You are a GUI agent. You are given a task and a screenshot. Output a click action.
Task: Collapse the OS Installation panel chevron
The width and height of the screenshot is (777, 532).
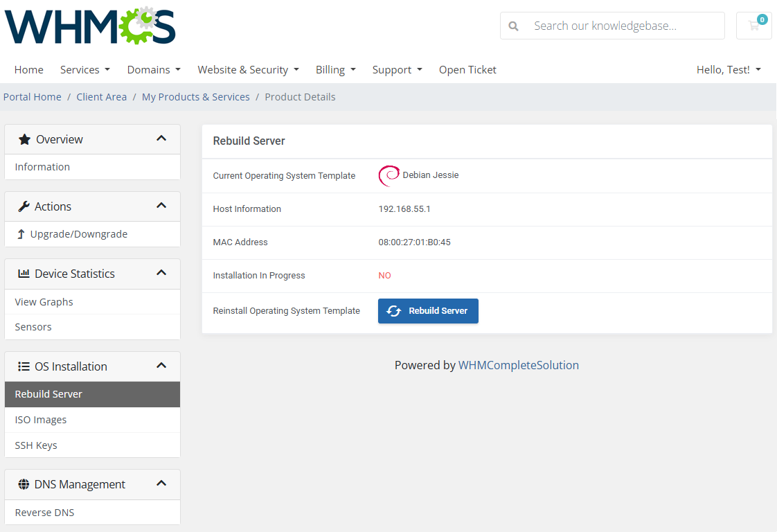[x=161, y=366]
